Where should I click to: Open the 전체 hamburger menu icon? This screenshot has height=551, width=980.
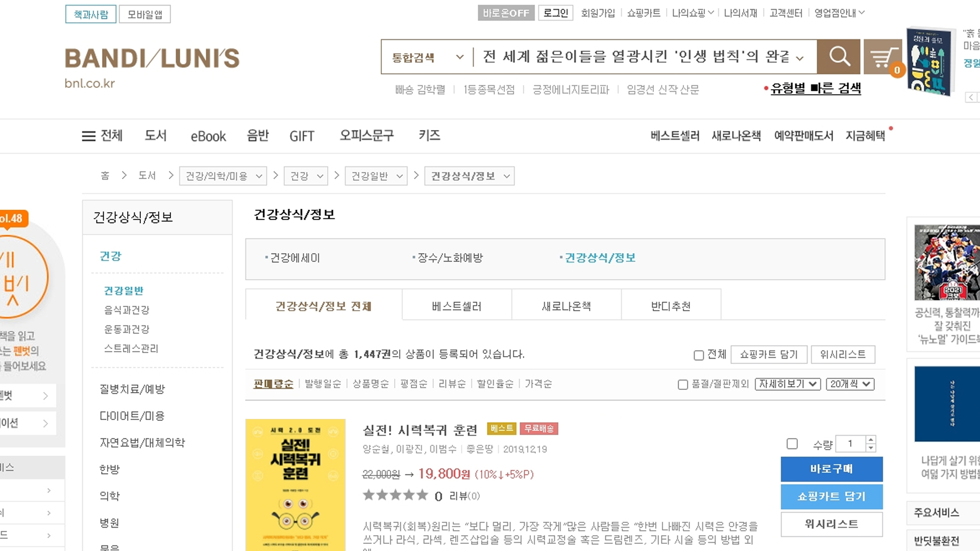[89, 136]
